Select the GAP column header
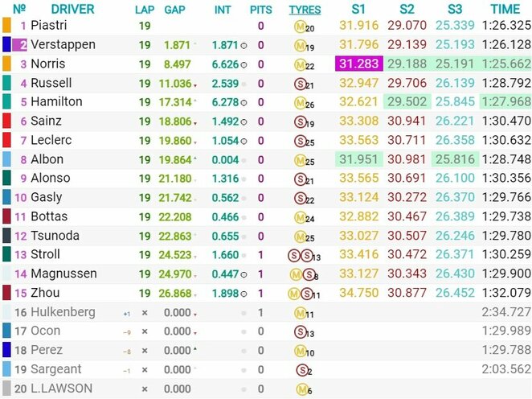532x399 pixels. tap(174, 10)
